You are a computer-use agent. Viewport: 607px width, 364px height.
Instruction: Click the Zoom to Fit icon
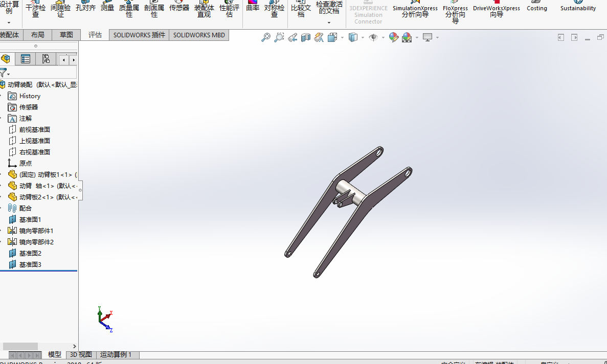pyautogui.click(x=265, y=37)
